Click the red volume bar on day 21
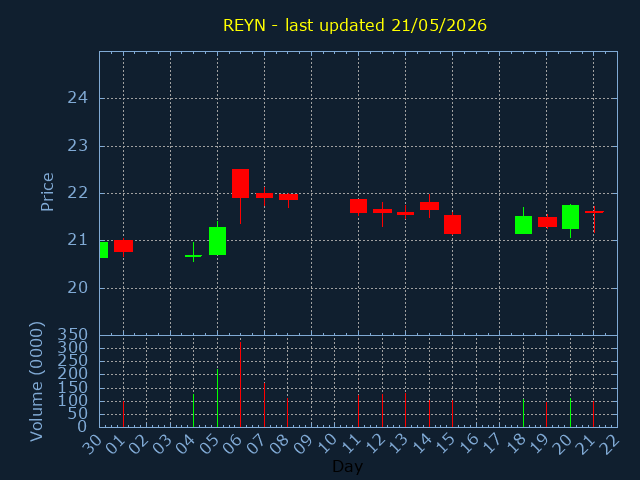The height and width of the screenshot is (480, 640). [593, 414]
